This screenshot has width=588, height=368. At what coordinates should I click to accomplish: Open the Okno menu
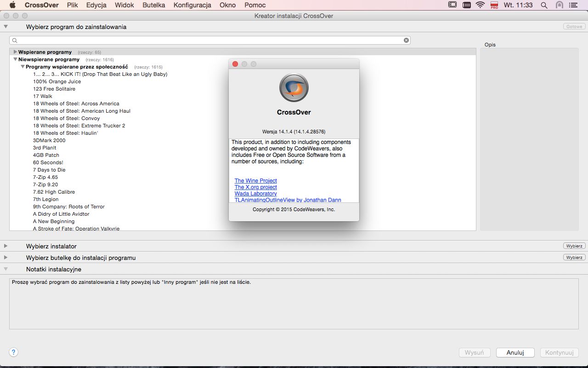228,5
